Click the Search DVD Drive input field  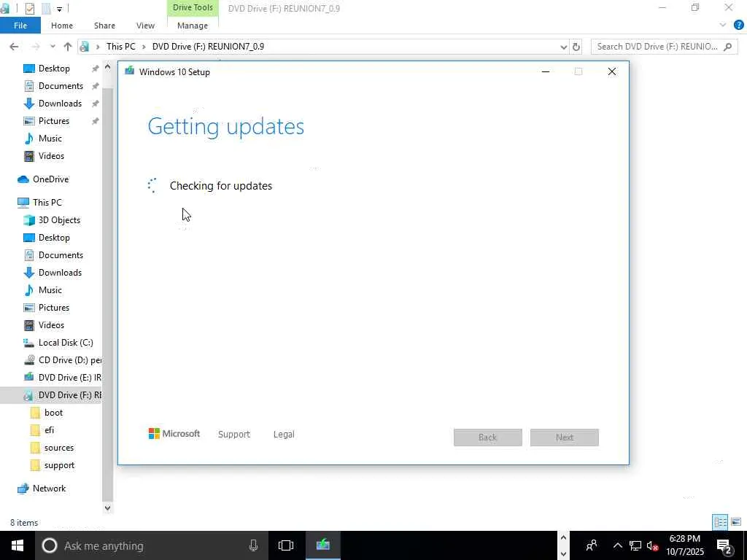(659, 47)
